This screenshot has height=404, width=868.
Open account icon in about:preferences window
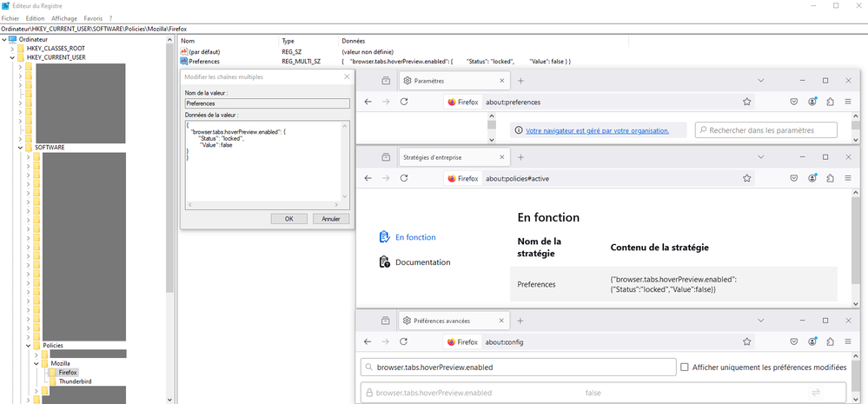[812, 102]
